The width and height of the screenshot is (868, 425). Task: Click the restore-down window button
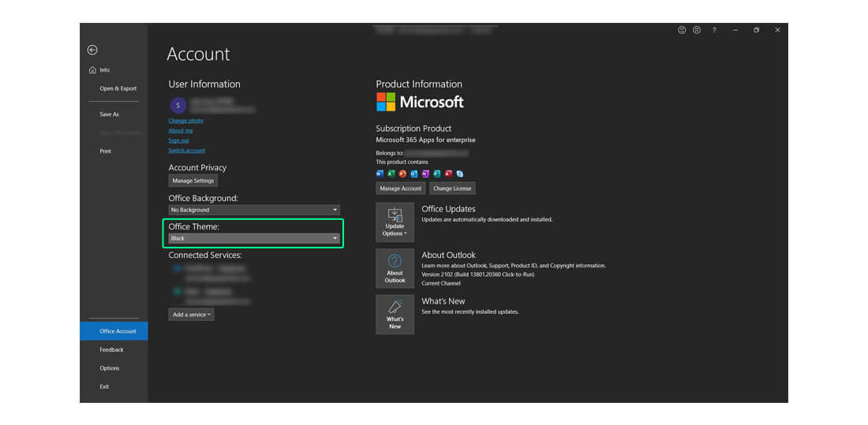tap(756, 30)
